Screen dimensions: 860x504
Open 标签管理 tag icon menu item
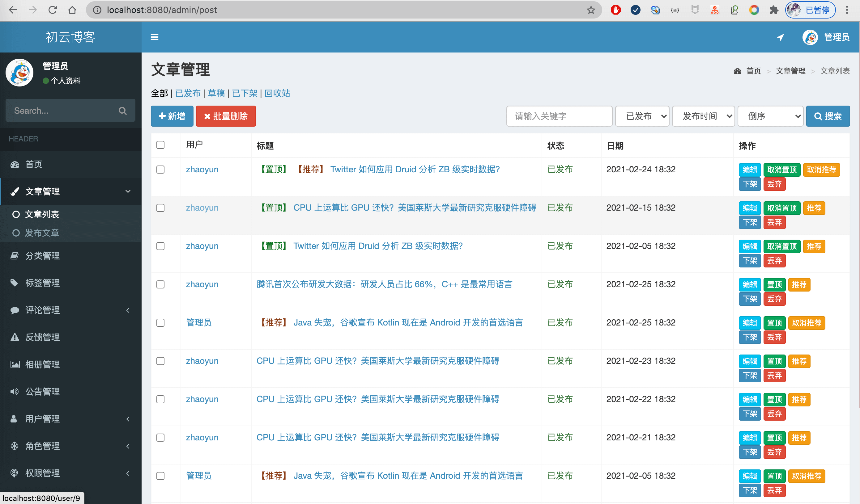coord(42,283)
